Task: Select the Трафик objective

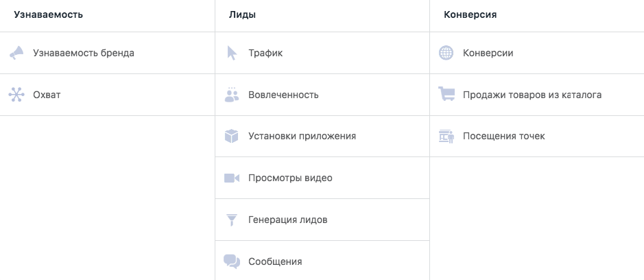Action: tap(265, 53)
